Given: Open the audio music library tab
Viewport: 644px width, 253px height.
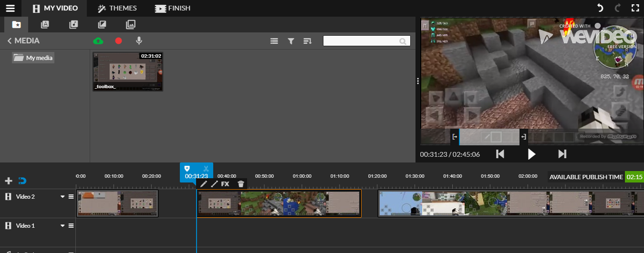Looking at the screenshot, I should [x=73, y=24].
